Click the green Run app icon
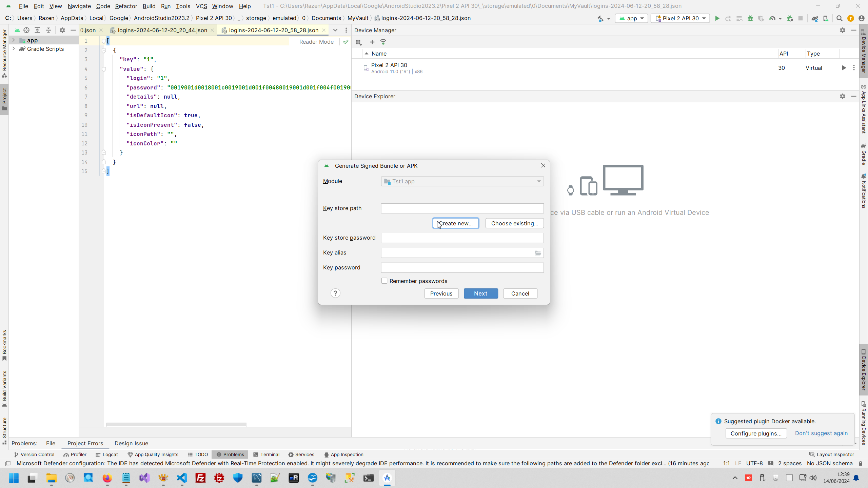 (717, 18)
